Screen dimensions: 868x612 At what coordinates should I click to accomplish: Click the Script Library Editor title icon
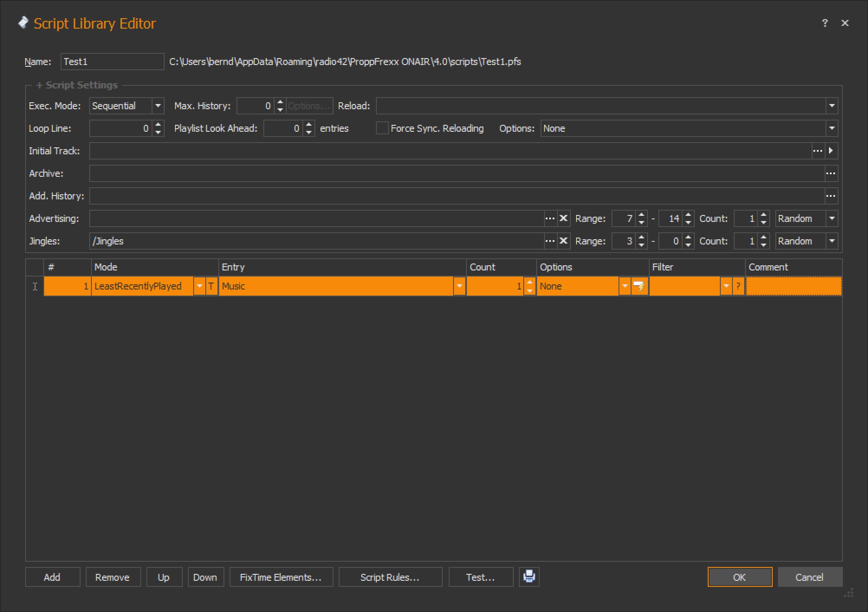(23, 23)
